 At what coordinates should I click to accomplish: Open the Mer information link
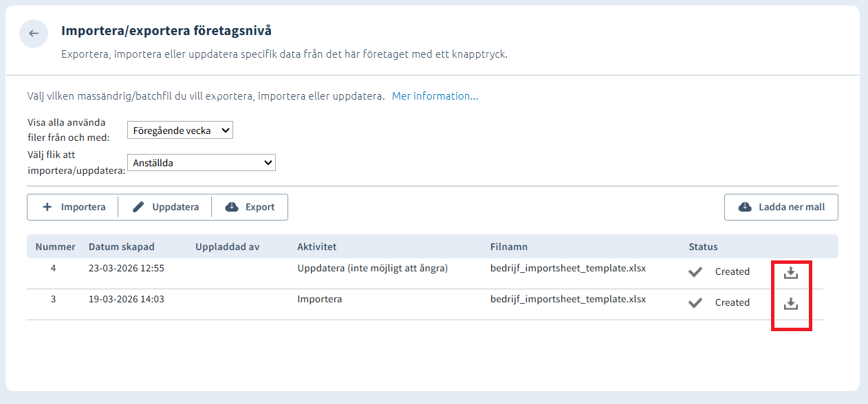(x=435, y=96)
